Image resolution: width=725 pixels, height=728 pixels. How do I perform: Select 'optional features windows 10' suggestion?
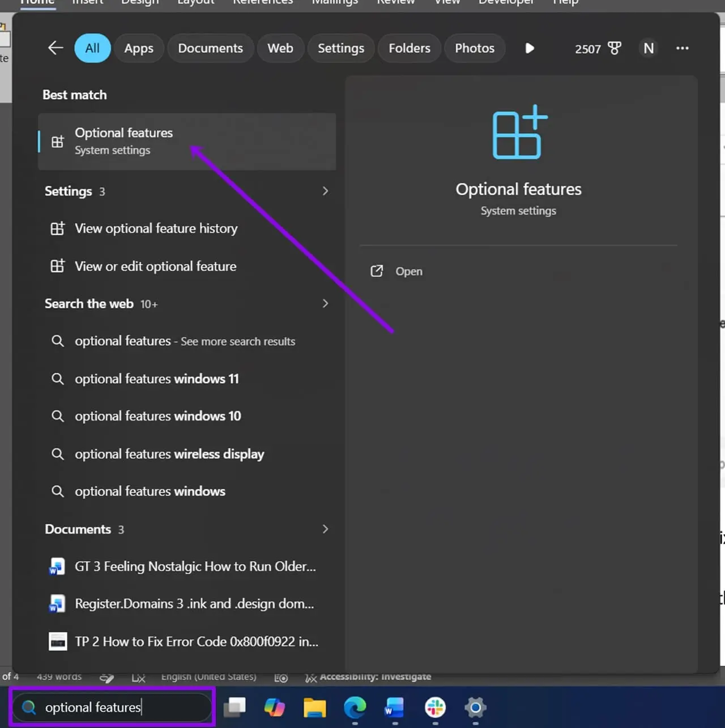pyautogui.click(x=187, y=416)
